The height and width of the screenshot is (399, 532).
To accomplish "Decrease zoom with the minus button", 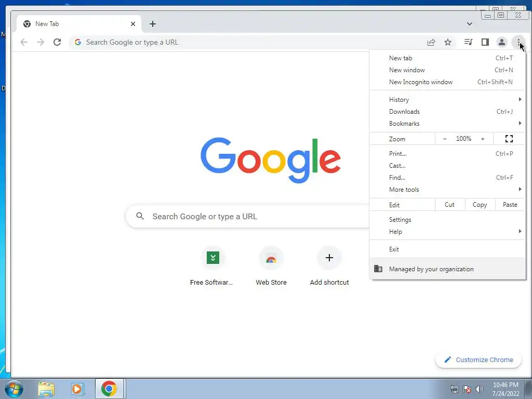I will [x=445, y=139].
